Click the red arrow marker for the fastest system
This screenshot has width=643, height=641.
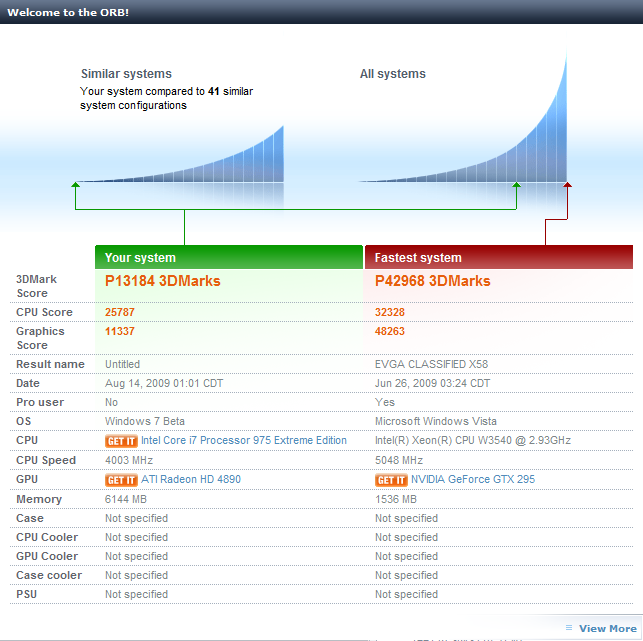coord(567,185)
